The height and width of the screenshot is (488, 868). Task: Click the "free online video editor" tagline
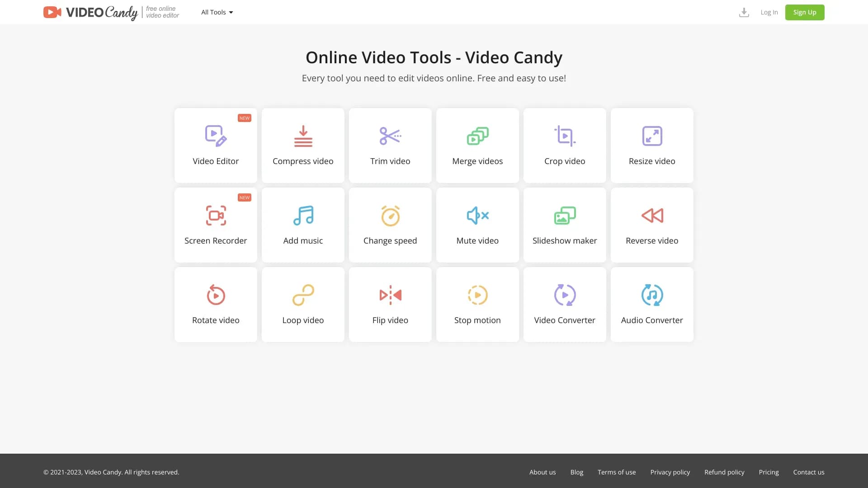click(162, 12)
